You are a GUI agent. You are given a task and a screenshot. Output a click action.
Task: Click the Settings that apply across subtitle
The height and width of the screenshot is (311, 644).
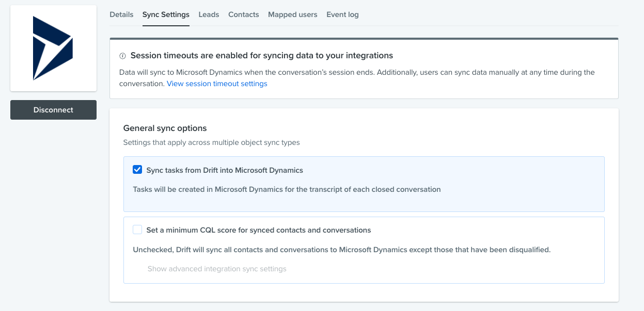(211, 142)
